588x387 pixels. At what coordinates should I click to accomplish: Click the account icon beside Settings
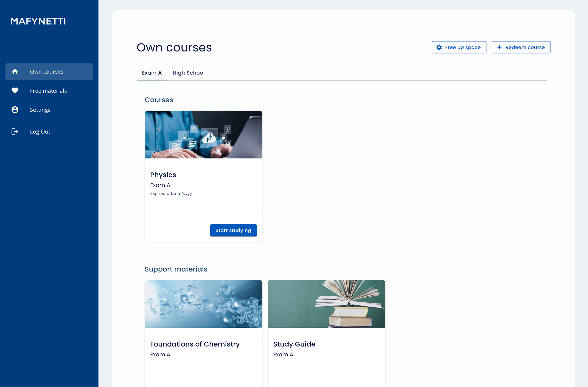click(x=15, y=110)
